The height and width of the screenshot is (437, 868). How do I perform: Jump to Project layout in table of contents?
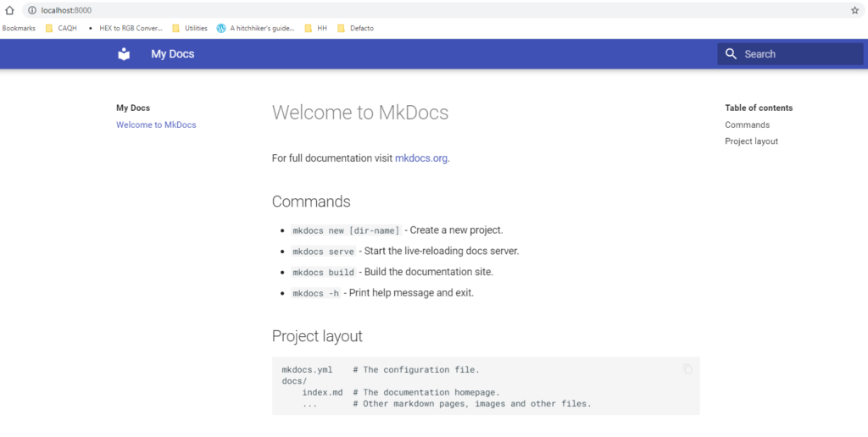pyautogui.click(x=751, y=141)
